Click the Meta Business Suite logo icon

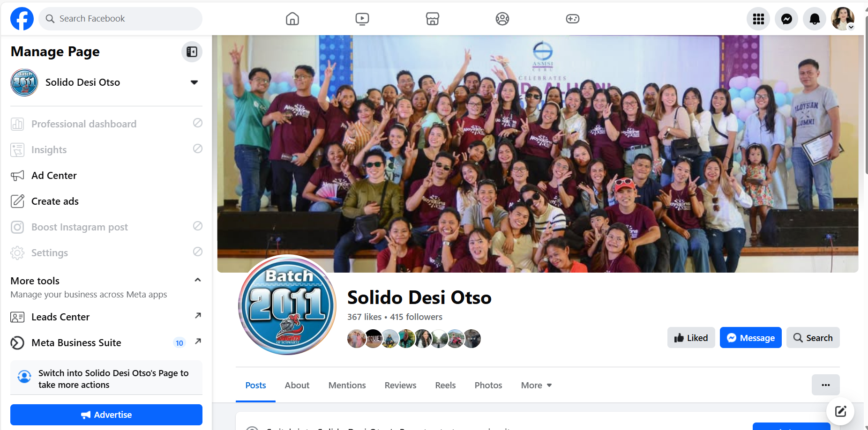[17, 343]
